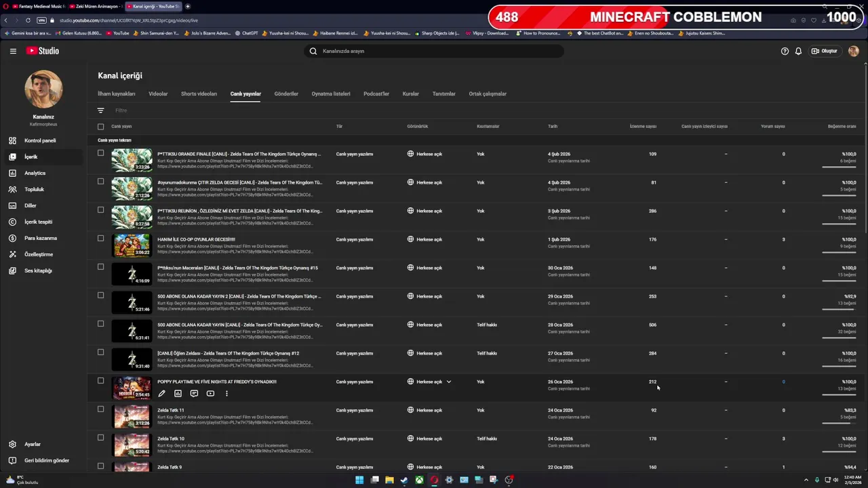Select İçerik in the sidebar
Viewport: 868px width, 488px height.
(43, 157)
